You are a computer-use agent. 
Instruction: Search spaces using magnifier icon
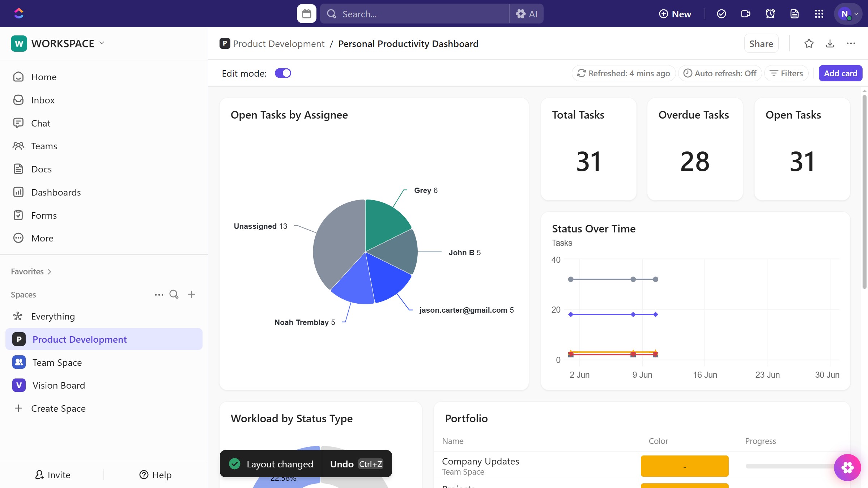point(174,294)
